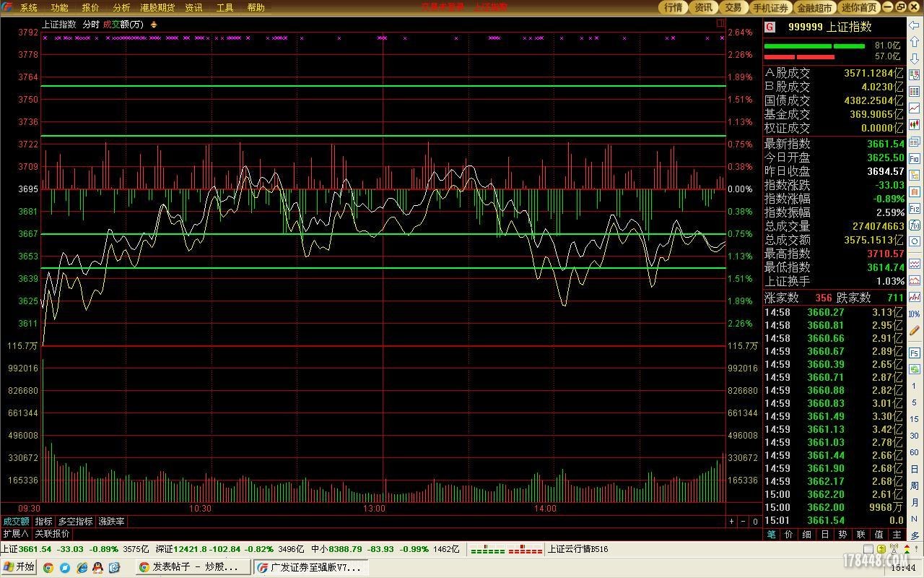This screenshot has height=578, width=924.
Task: Switch to 60-minute period in sidebar
Action: pyautogui.click(x=914, y=452)
